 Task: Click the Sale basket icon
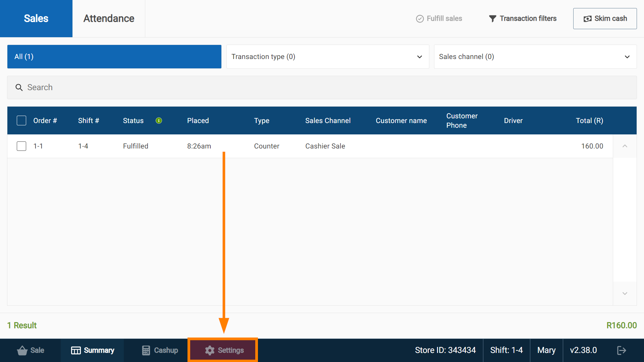point(22,350)
